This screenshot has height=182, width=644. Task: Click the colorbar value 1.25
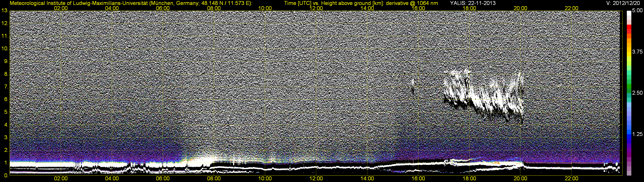637,134
